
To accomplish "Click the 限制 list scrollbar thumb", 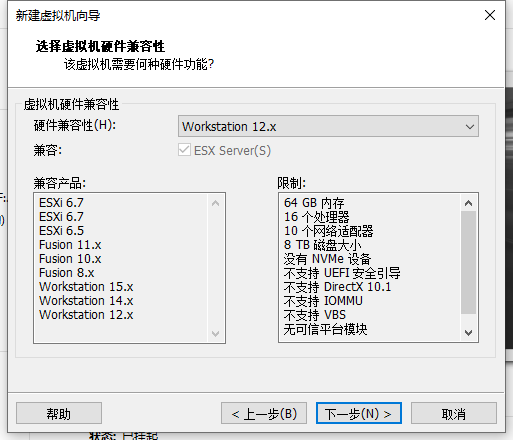I will (468, 262).
